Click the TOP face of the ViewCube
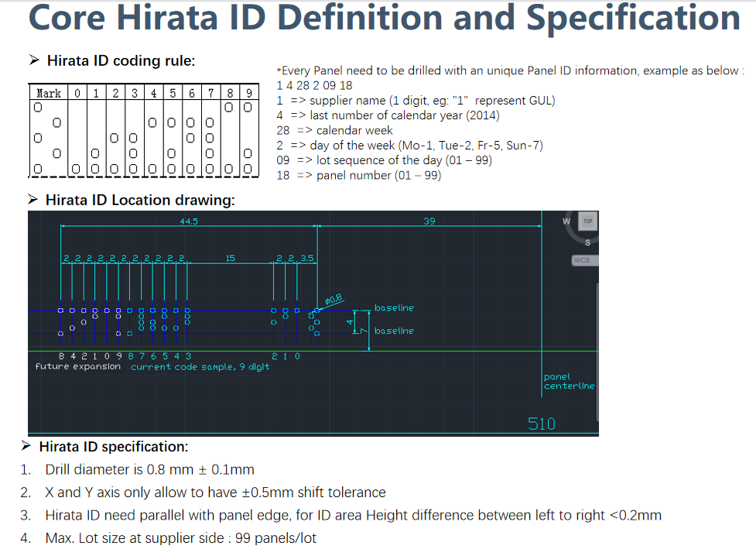 [x=587, y=221]
